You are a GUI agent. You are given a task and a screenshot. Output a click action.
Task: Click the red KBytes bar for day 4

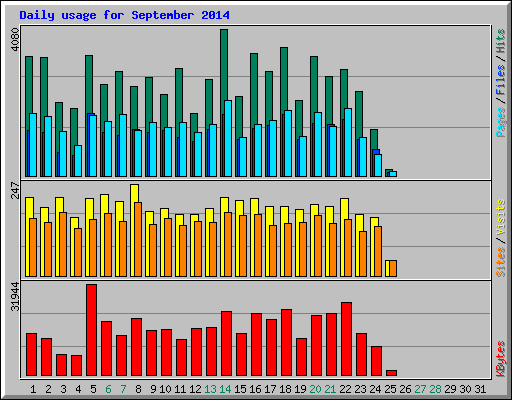coord(76,366)
